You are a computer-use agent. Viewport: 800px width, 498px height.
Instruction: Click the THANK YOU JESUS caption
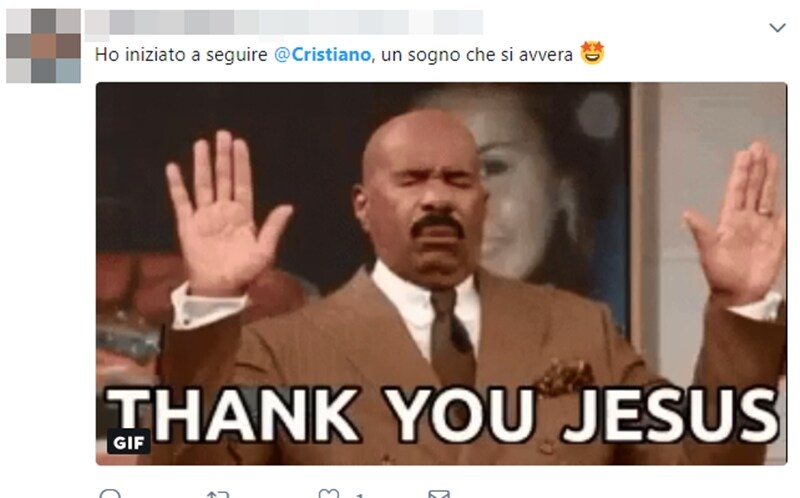[x=442, y=414]
